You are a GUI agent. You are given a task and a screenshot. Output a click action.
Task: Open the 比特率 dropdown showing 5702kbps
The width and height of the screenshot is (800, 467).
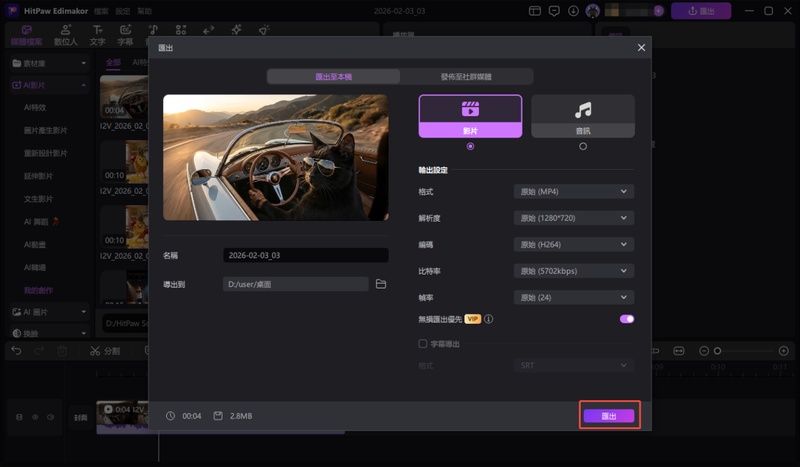(x=574, y=271)
